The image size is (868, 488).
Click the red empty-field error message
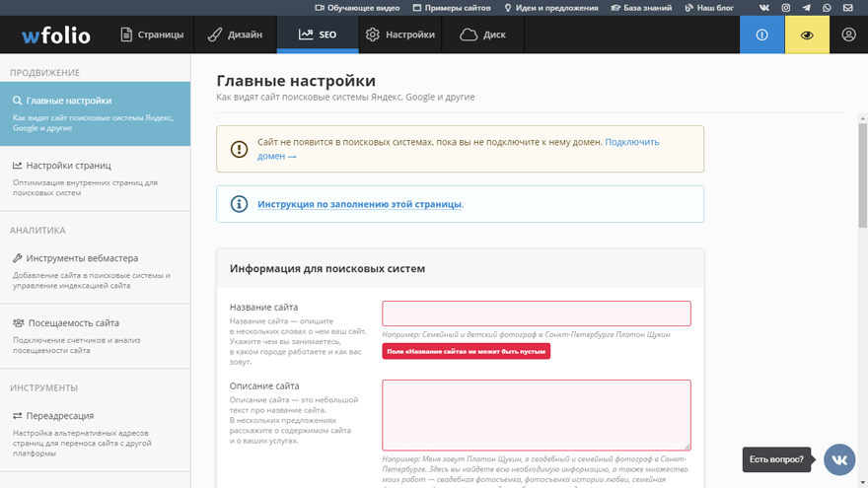tap(467, 351)
